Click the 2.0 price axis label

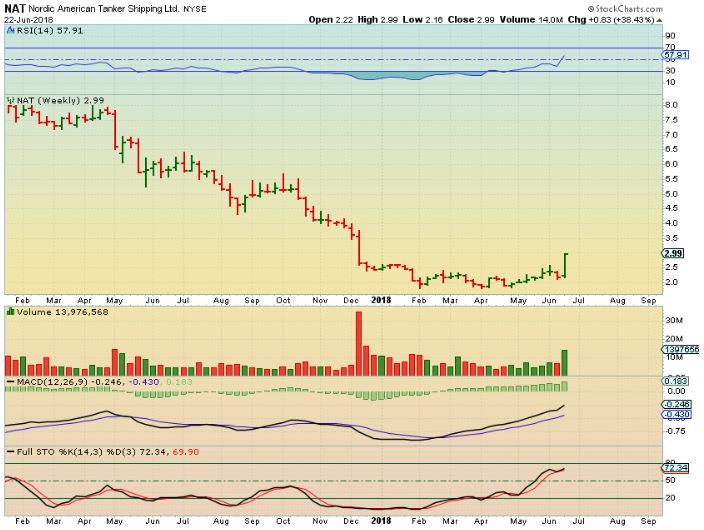coord(672,282)
